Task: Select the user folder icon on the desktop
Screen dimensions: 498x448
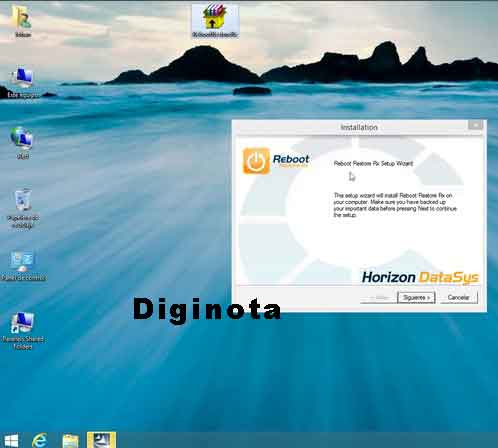Action: coord(22,21)
